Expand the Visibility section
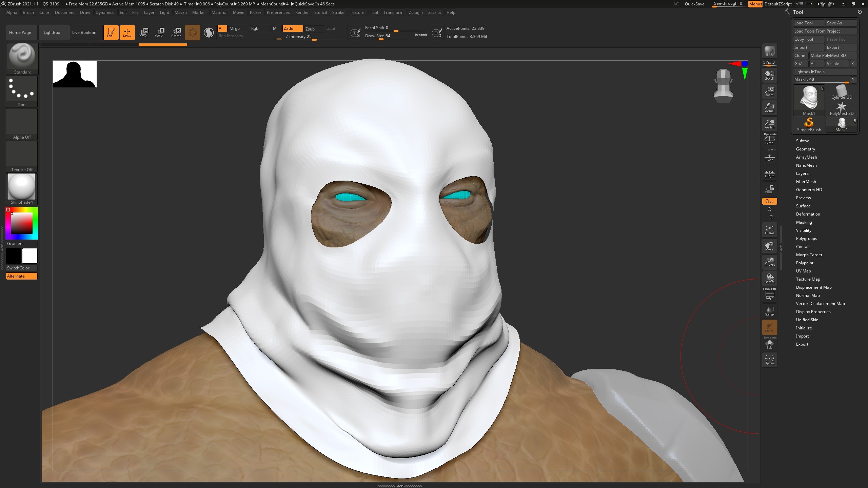The width and height of the screenshot is (868, 488). point(804,230)
